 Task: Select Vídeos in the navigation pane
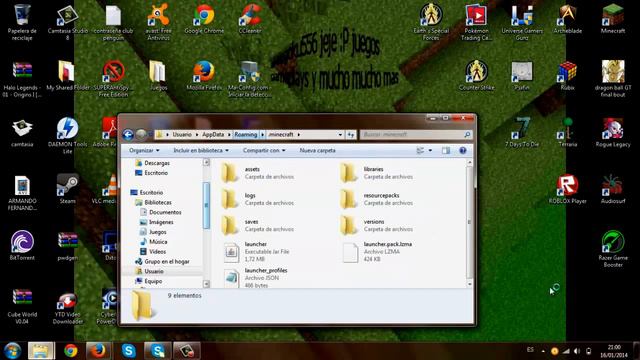(x=153, y=251)
